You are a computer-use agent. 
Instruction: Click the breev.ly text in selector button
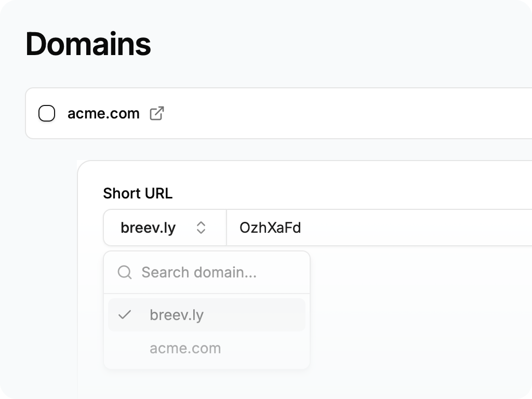coord(148,228)
